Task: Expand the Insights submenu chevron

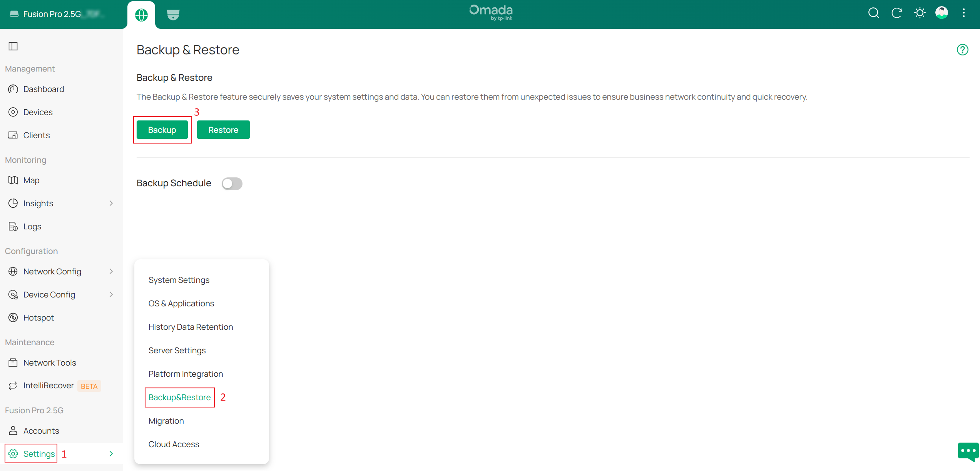Action: pyautogui.click(x=111, y=203)
